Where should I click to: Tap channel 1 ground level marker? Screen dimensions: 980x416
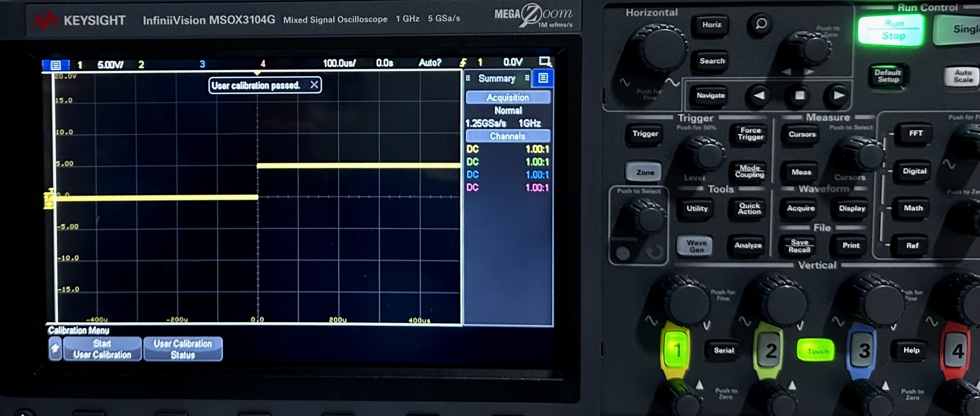(49, 199)
